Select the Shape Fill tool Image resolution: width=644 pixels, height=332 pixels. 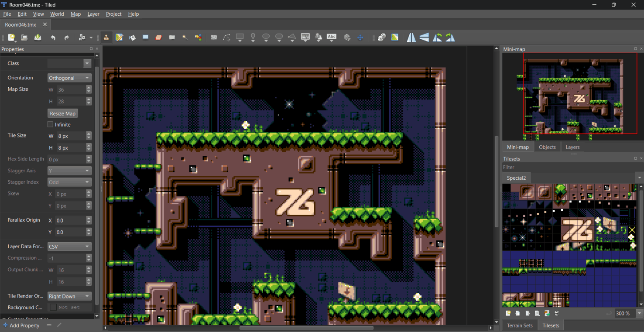point(145,38)
